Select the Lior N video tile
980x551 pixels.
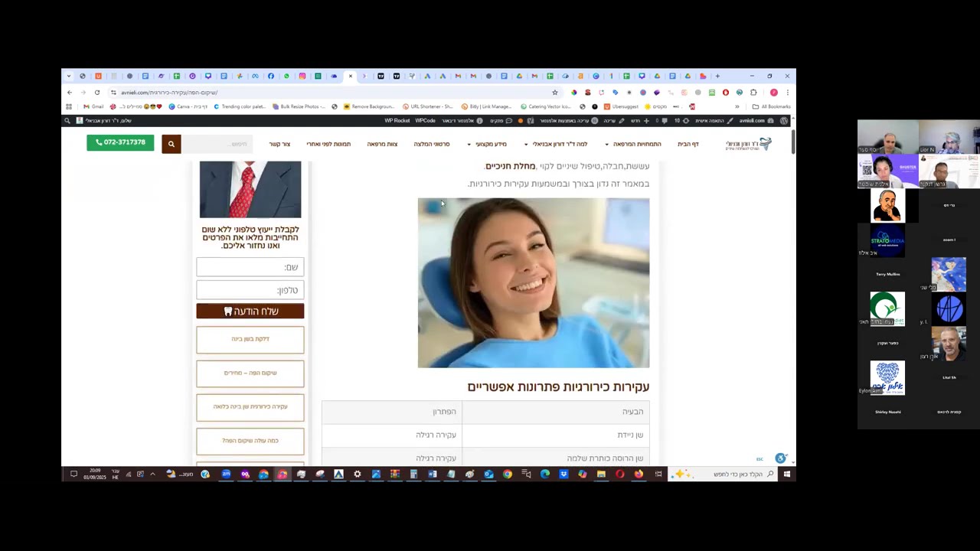tap(949, 137)
